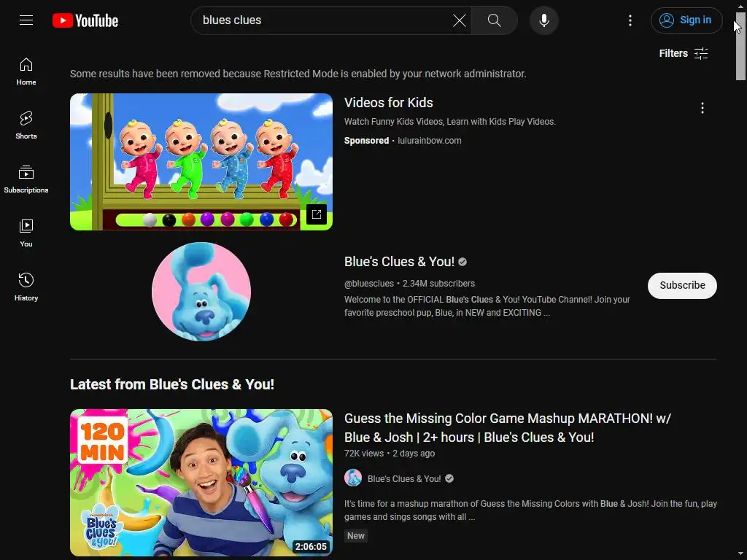Start voice search with the microphone icon
Screen dimensions: 747x560
[544, 20]
